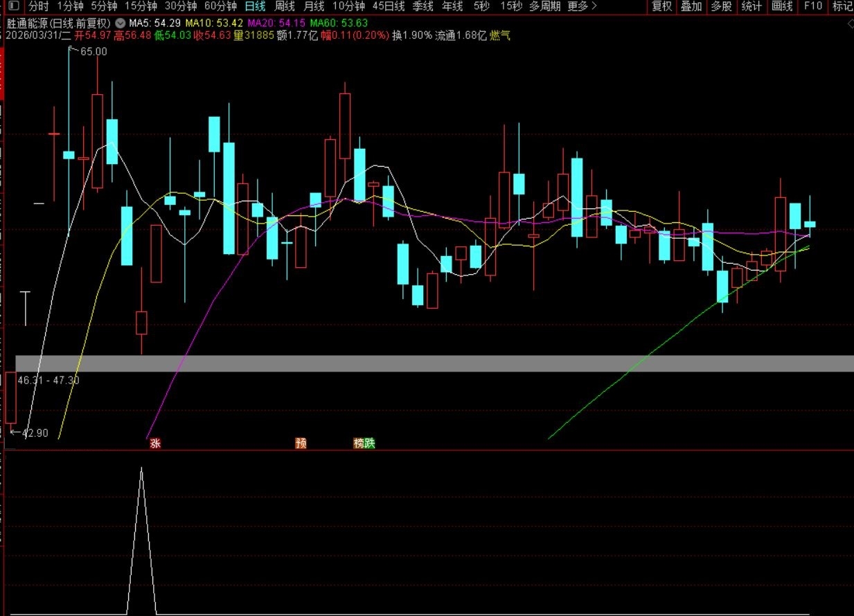Click the diamond icon at right of MA row
Screen dimensions: 854x616
850,24
